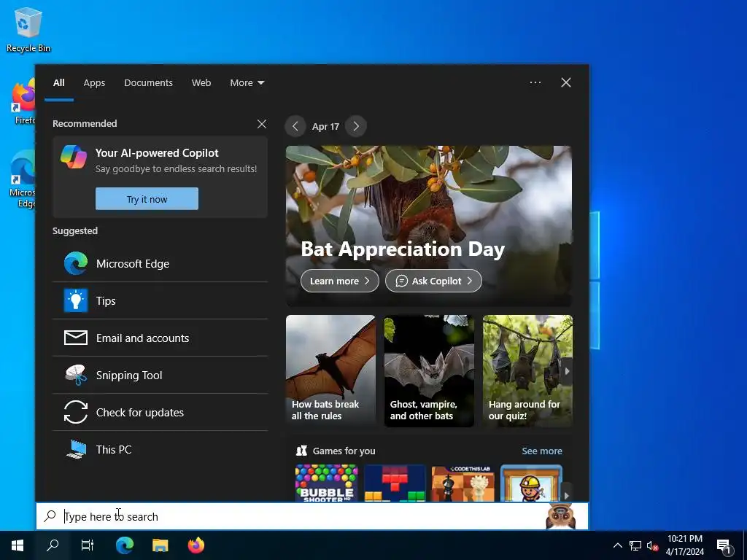Click the Windows Start button

click(18, 545)
